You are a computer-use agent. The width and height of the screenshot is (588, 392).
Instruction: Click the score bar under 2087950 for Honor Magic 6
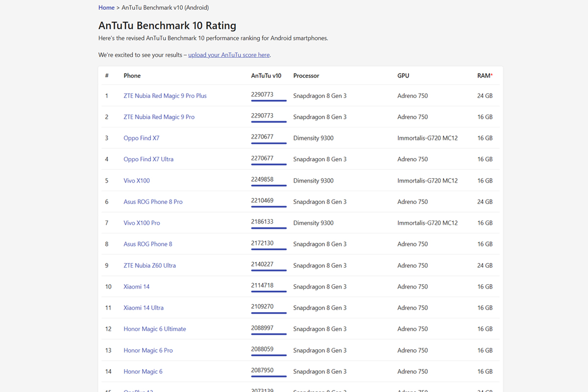(269, 376)
